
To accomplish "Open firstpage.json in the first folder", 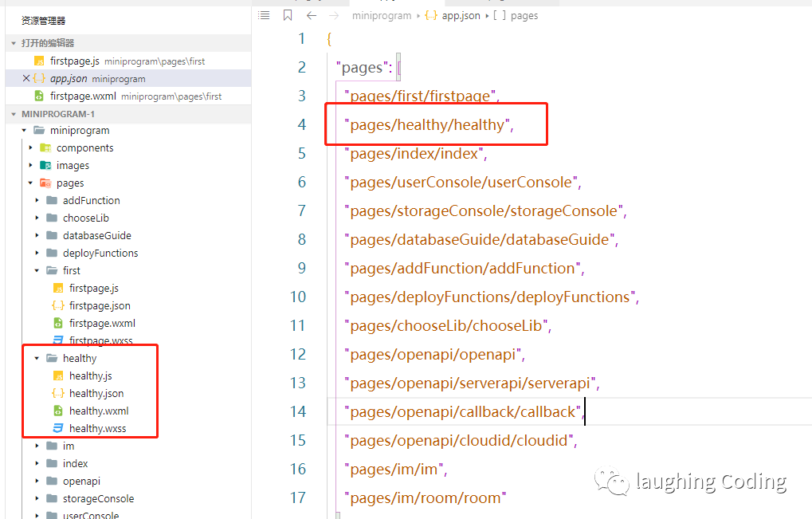I will (x=100, y=305).
